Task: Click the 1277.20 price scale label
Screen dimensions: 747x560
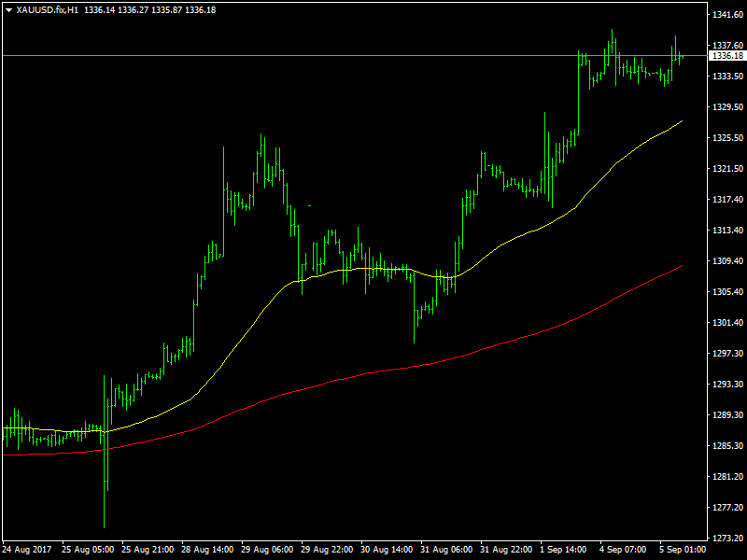Action: [x=727, y=508]
